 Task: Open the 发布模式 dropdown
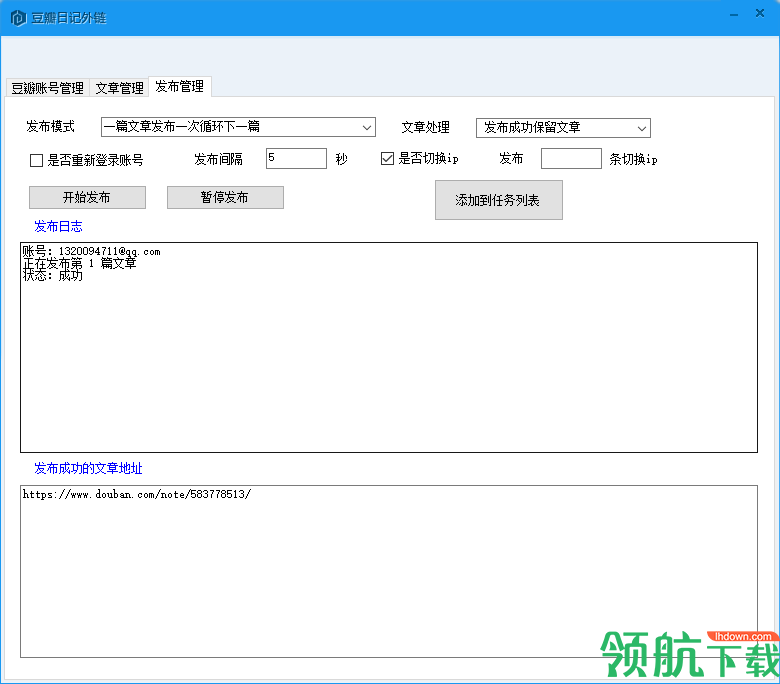click(238, 127)
